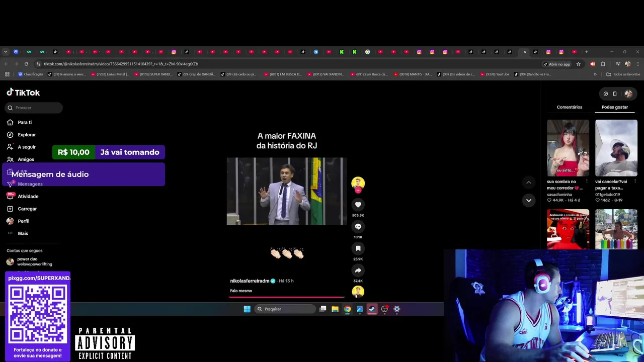The height and width of the screenshot is (362, 644).
Task: Open A seguir feed
Action: [x=27, y=147]
